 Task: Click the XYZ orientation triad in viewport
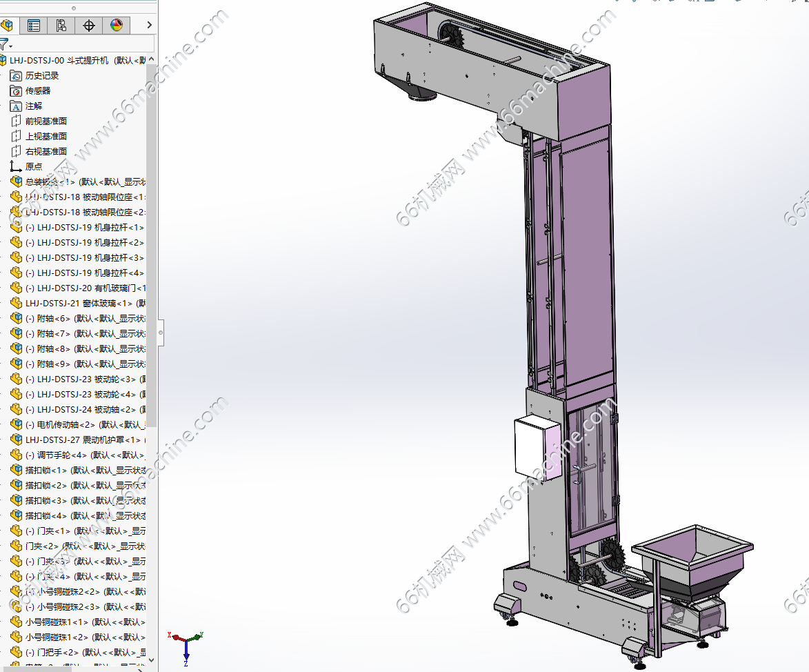click(x=185, y=643)
